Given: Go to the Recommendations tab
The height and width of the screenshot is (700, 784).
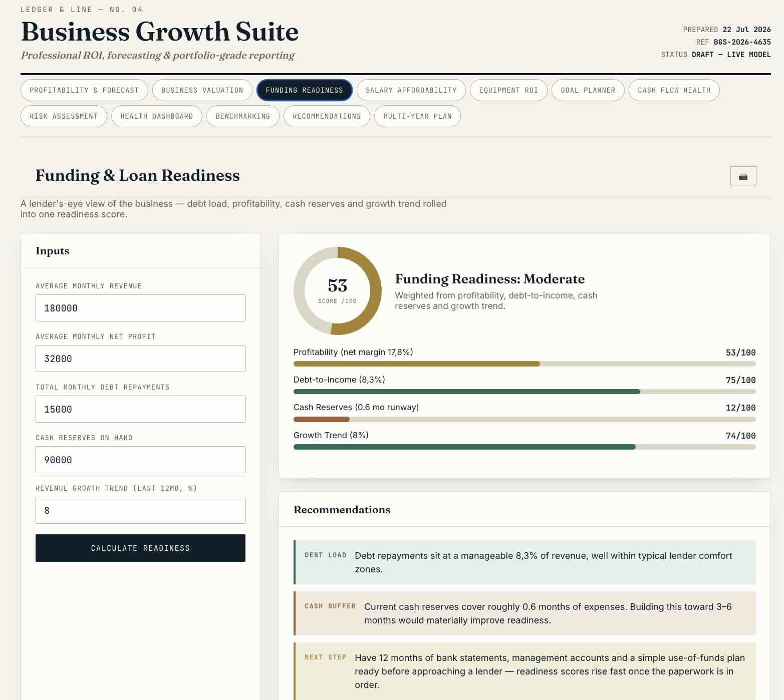Looking at the screenshot, I should (x=327, y=116).
